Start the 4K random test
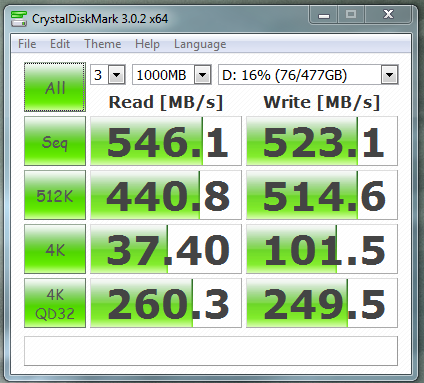 point(55,249)
